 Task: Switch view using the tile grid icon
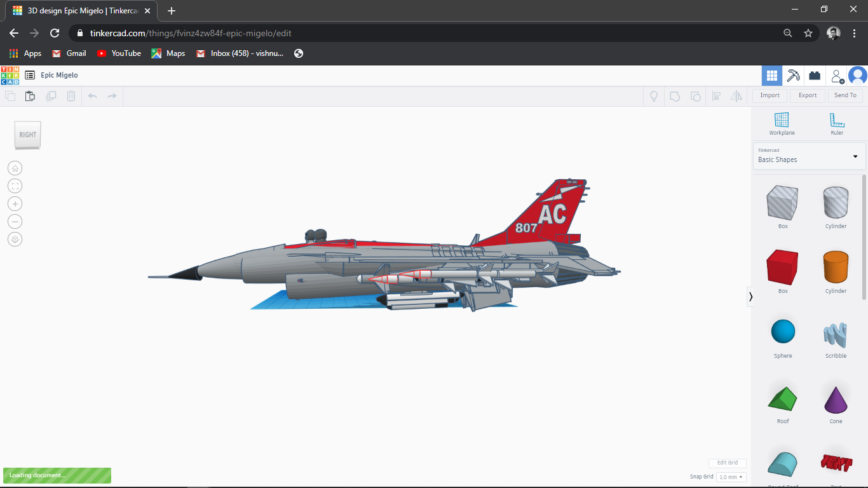coord(771,75)
